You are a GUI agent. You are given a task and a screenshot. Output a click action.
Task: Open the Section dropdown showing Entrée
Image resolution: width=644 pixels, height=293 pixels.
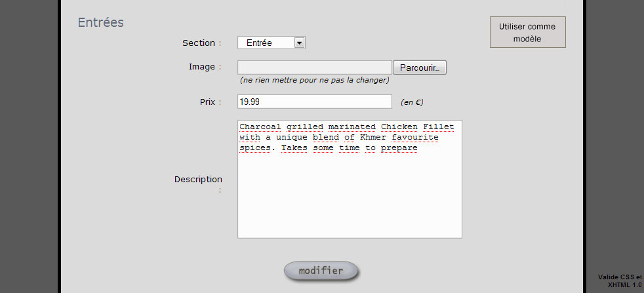266,43
